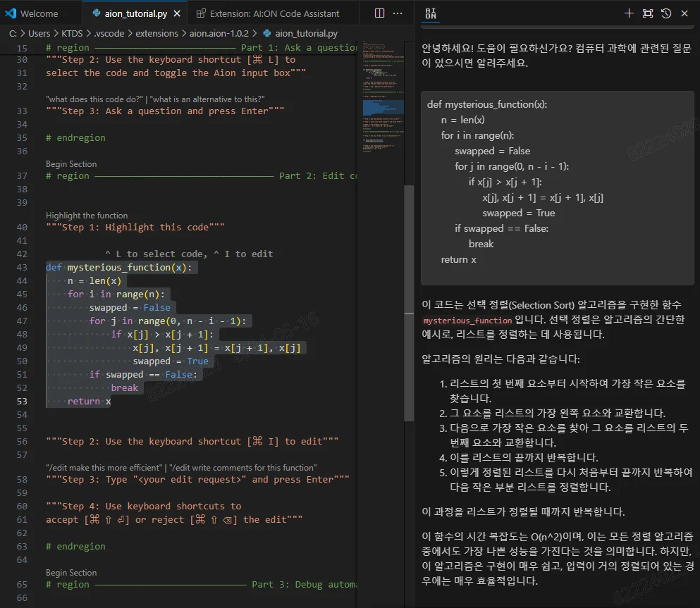Collapse the Part 3 region at line 65
This screenshot has width=700, height=608.
coord(36,584)
